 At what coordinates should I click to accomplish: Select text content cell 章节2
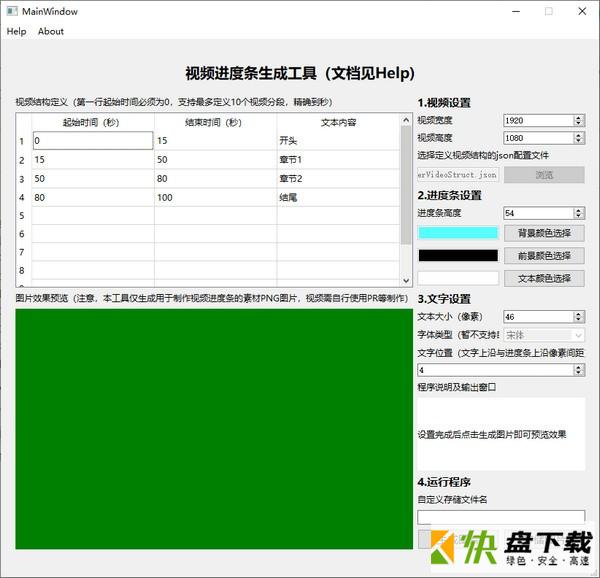pyautogui.click(x=338, y=179)
